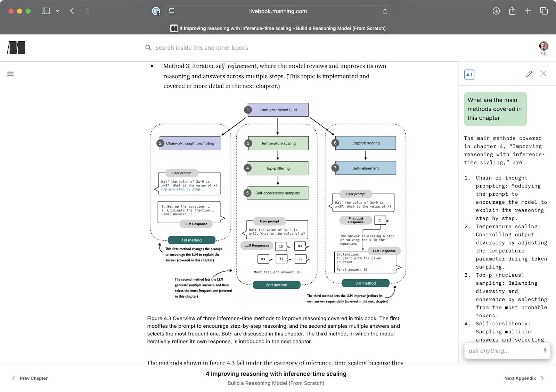Click the user question chat bubble
The width and height of the screenshot is (556, 392).
495,109
